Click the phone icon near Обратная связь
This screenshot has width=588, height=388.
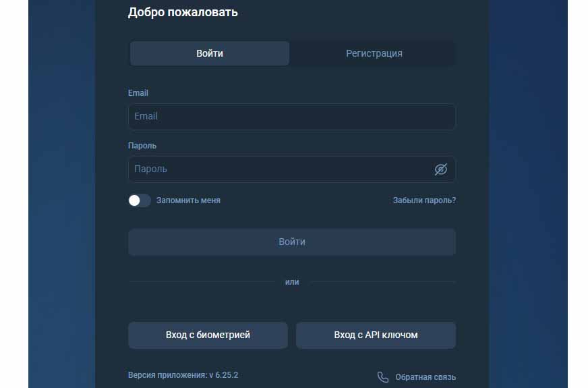coord(382,377)
